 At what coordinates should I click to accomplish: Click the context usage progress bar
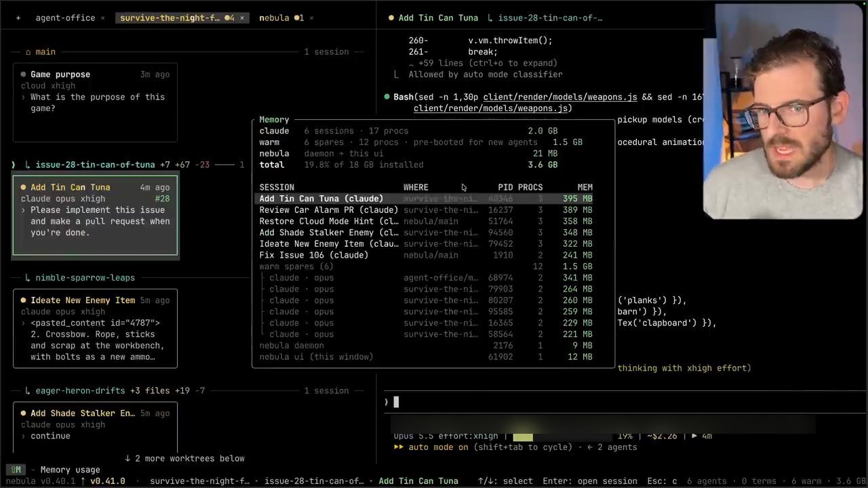tap(563, 436)
